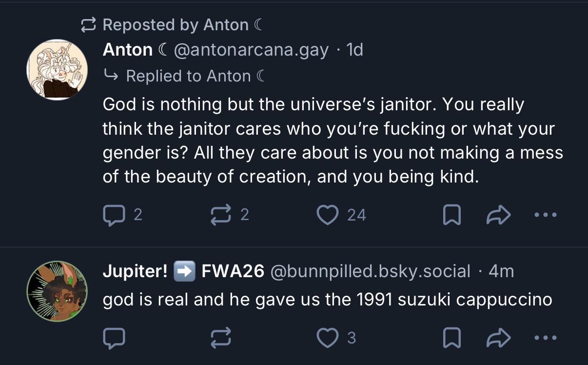Screen dimensions: 588x365
Task: Repost Anton's janitor post
Action: tap(219, 215)
